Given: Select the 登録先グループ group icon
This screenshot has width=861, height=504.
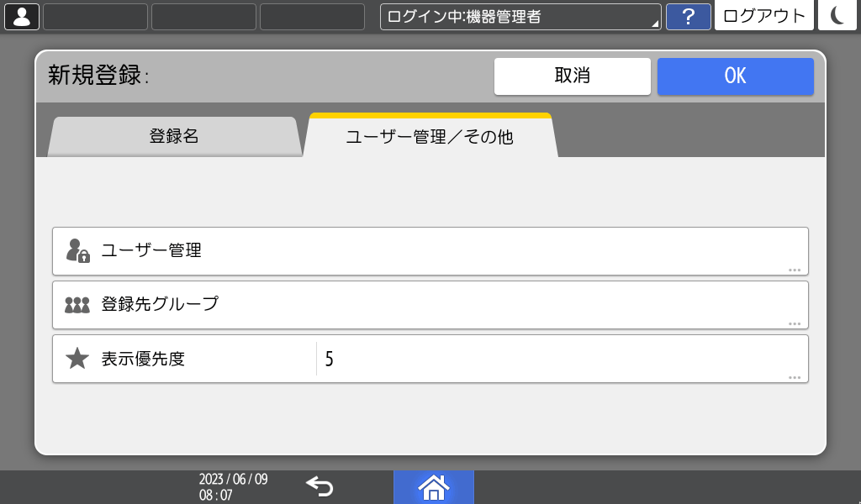Looking at the screenshot, I should (76, 304).
